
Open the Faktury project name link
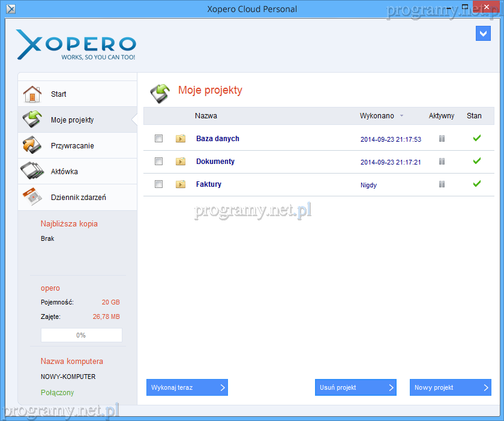tap(208, 184)
